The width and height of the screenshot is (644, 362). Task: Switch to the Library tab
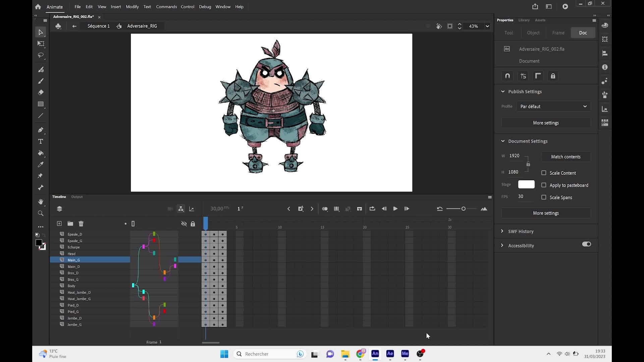click(x=524, y=20)
